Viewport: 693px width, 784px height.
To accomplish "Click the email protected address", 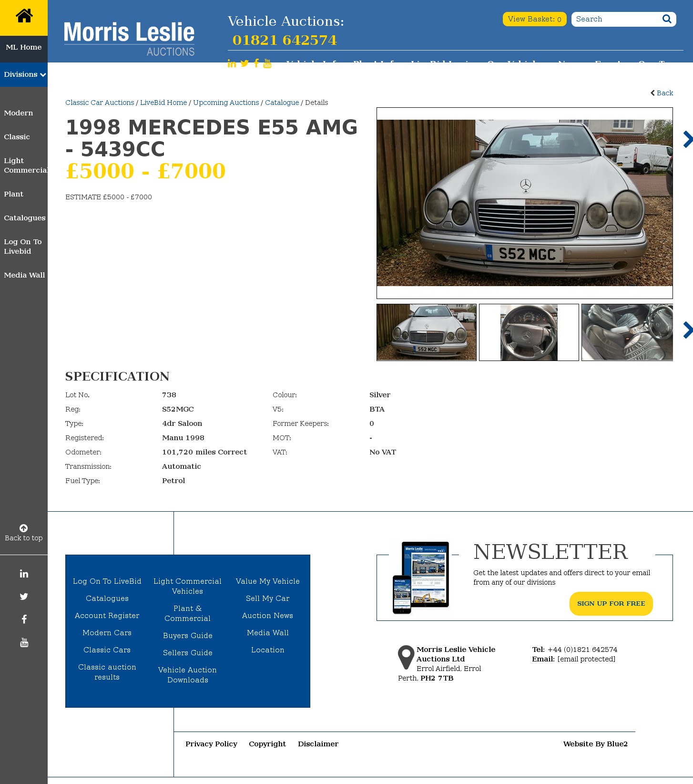I will pyautogui.click(x=586, y=659).
